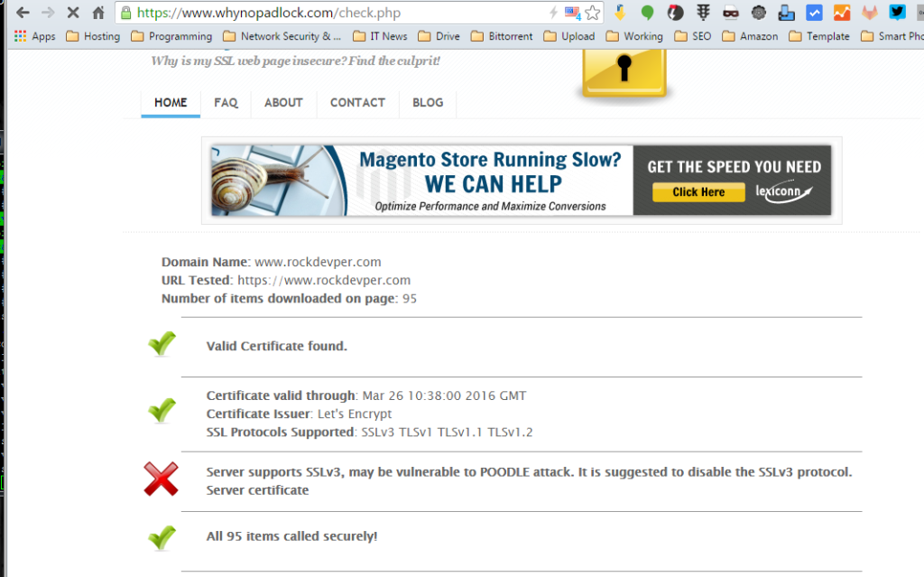Switch to the BLOG tab
This screenshot has width=924, height=577.
428,103
